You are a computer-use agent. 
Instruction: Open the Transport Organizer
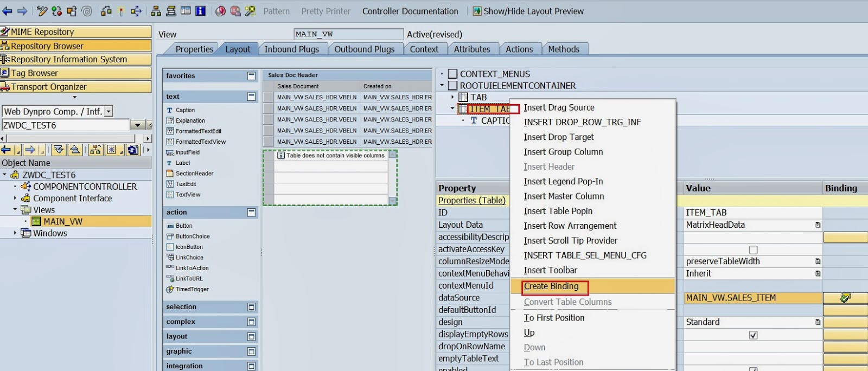[x=75, y=87]
